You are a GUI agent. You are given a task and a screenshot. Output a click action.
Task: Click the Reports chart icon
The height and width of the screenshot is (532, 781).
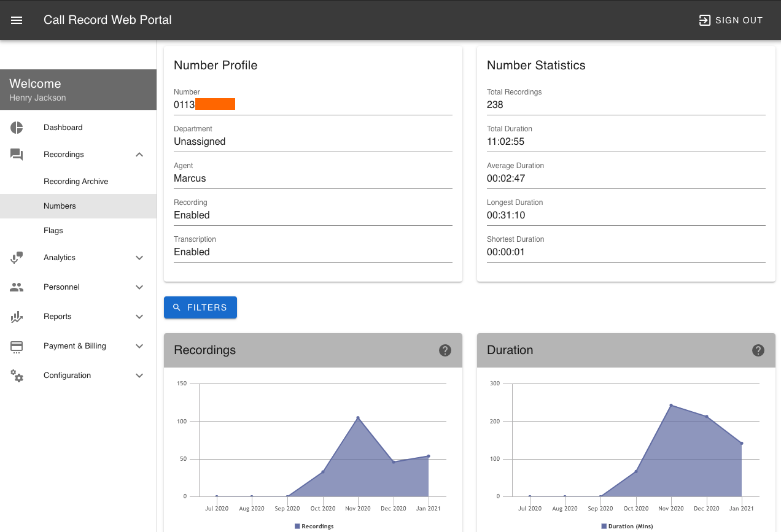(x=17, y=317)
